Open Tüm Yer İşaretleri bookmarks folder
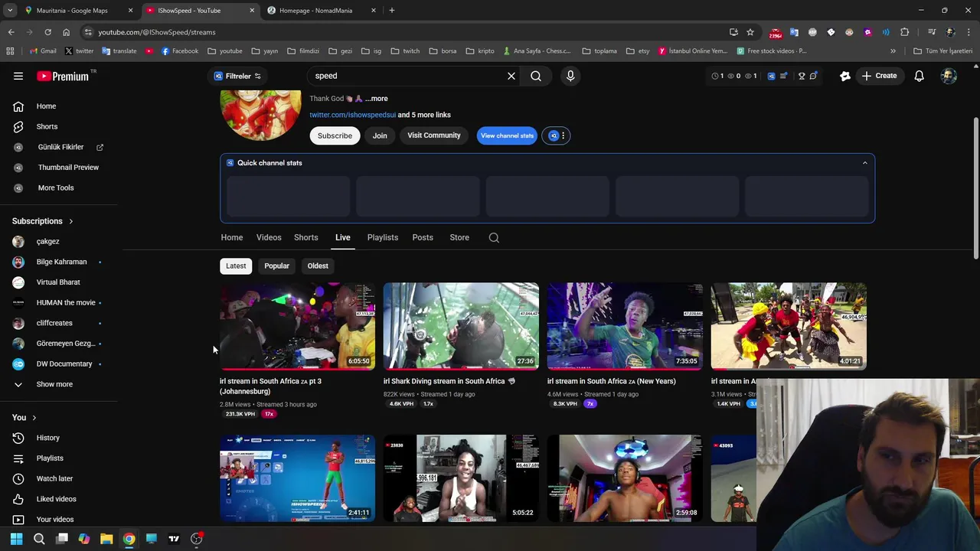Screen dimensions: 980x551 click(x=942, y=51)
